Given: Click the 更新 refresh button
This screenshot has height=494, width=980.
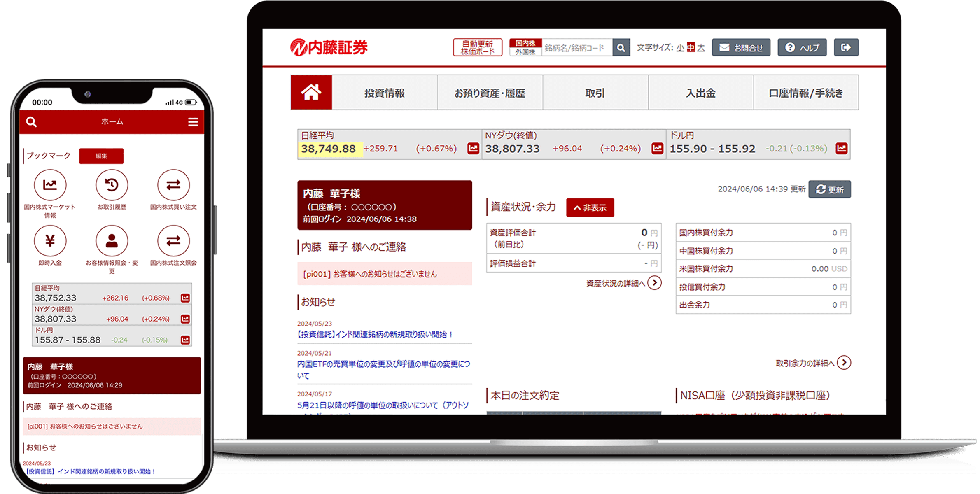Looking at the screenshot, I should click(x=829, y=189).
